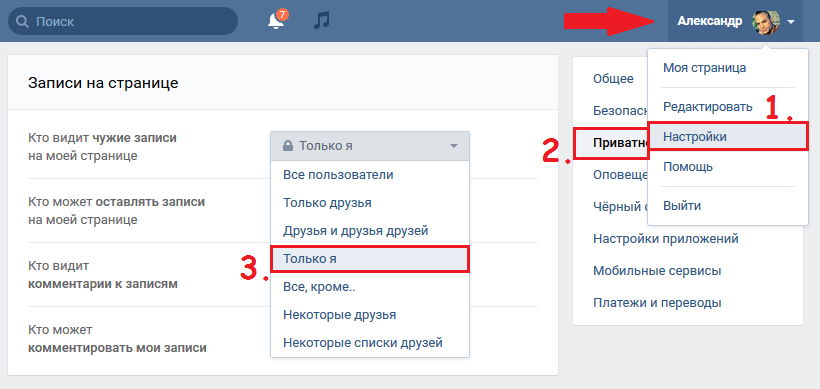Select Все пользователи option

370,175
